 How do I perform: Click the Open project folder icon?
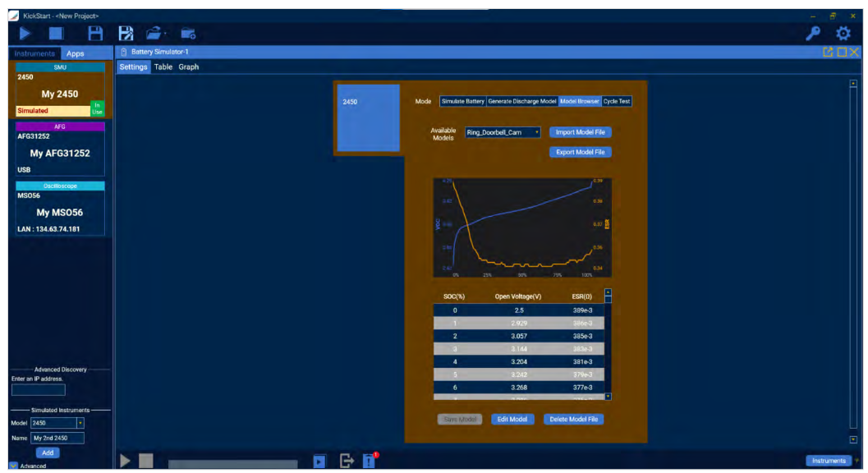[x=154, y=33]
